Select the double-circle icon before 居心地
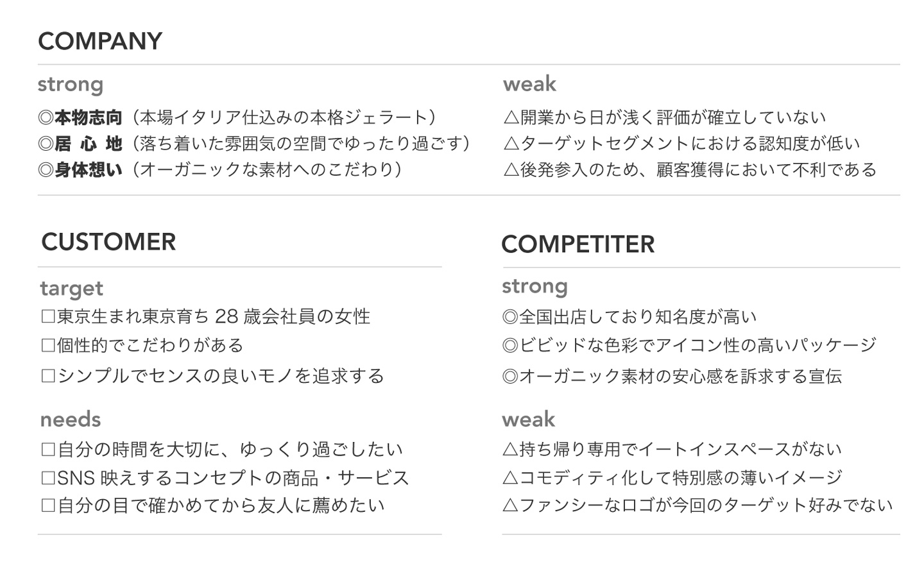 point(46,144)
